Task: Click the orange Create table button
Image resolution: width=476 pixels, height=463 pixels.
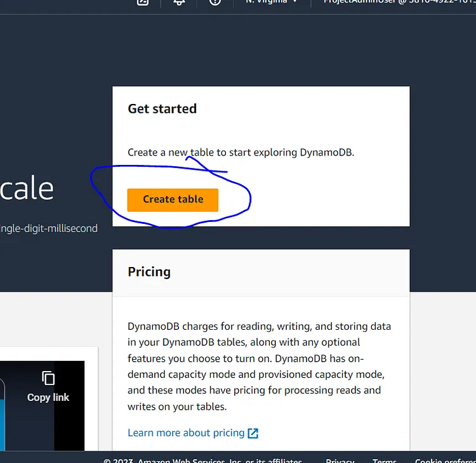Action: pos(173,200)
